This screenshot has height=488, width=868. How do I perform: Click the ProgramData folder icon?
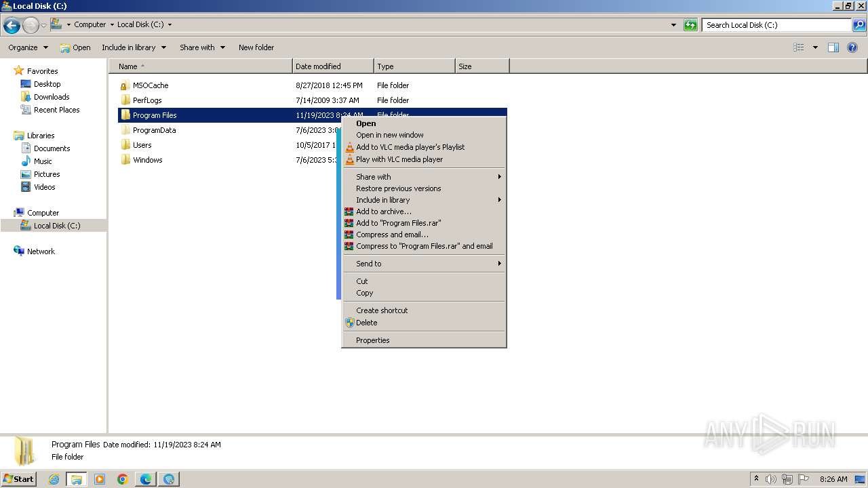pos(125,130)
